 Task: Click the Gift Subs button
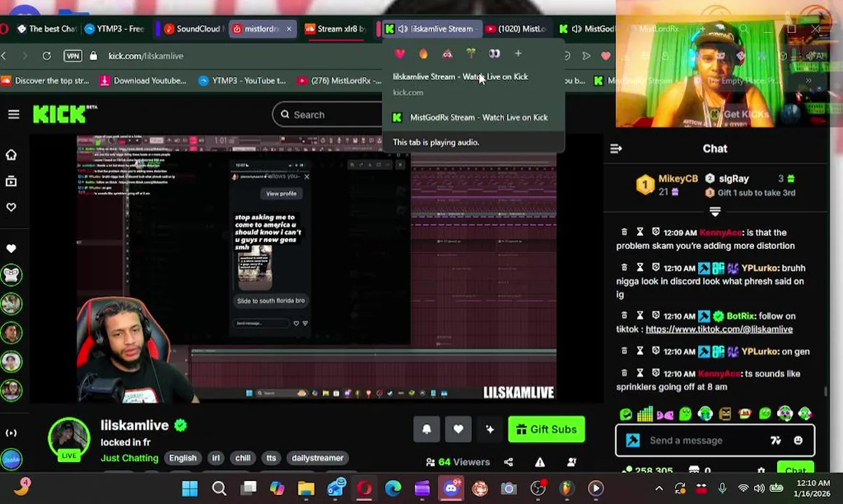pos(546,429)
